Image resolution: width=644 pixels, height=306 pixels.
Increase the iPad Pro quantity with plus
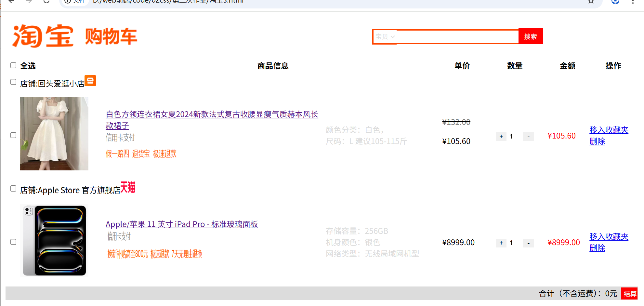click(x=501, y=243)
